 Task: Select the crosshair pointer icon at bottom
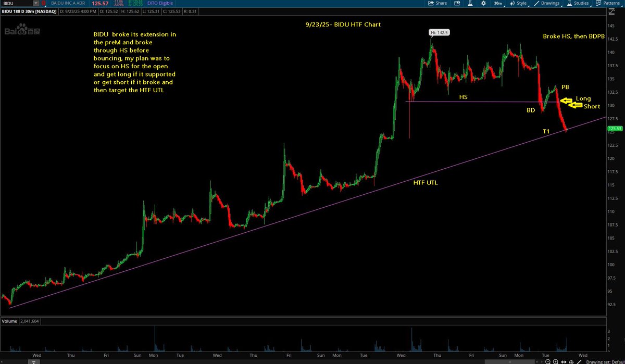571,361
